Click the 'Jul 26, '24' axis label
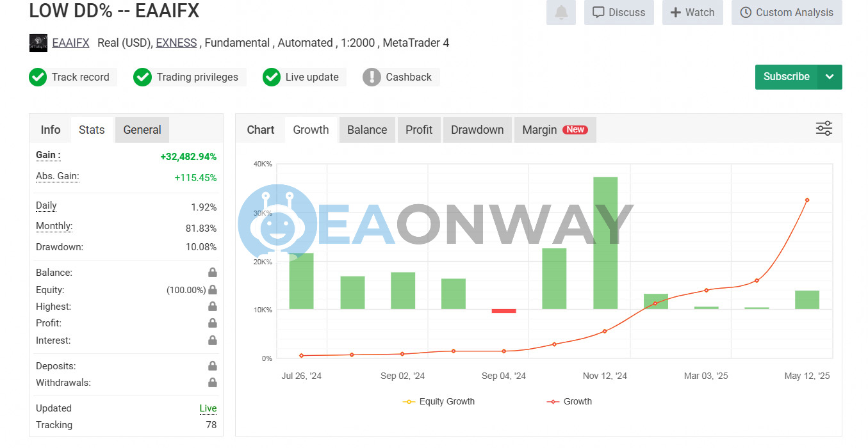Screen dimensions: 868x448 click(302, 376)
